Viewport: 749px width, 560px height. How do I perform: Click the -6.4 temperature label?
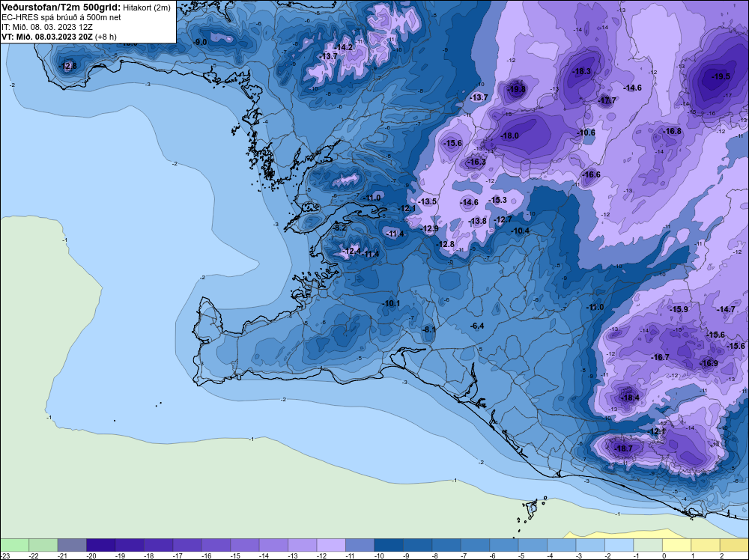click(x=478, y=326)
